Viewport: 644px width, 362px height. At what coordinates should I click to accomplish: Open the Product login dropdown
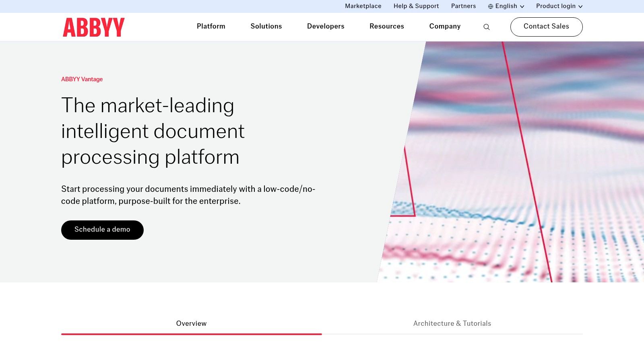click(559, 6)
